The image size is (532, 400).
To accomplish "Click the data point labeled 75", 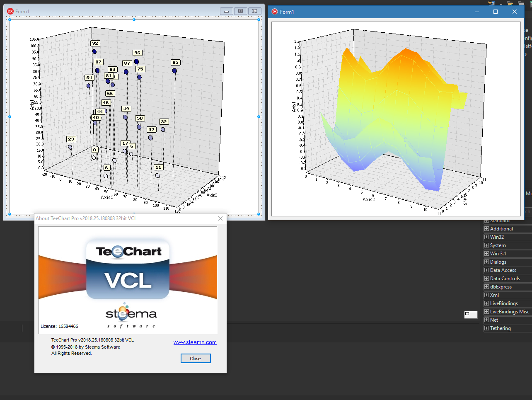I will pos(139,77).
